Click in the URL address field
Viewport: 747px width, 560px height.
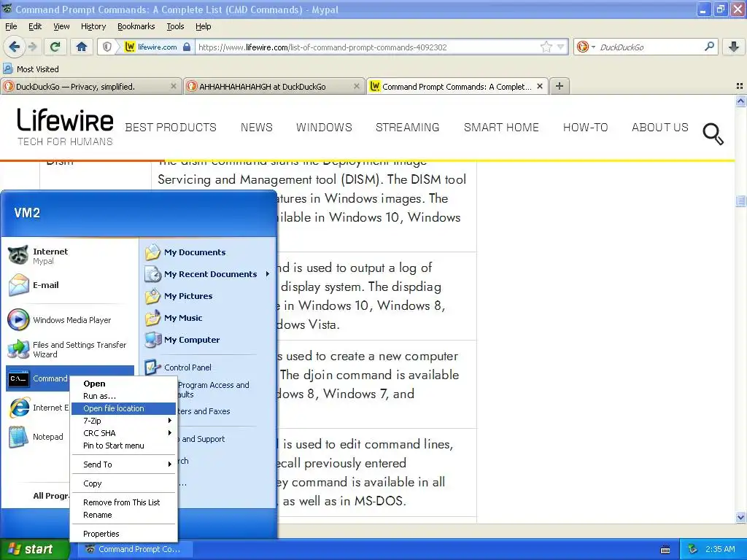point(367,47)
